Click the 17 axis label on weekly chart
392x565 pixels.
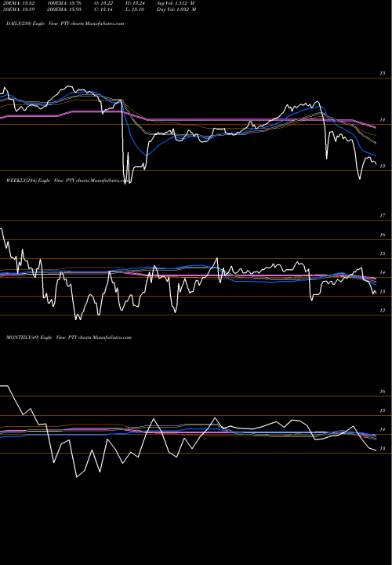[383, 216]
